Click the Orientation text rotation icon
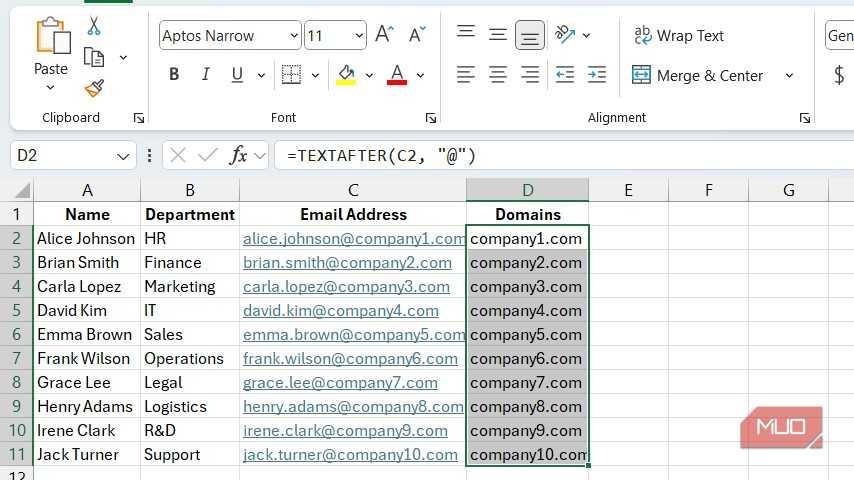This screenshot has height=480, width=854. tap(565, 35)
